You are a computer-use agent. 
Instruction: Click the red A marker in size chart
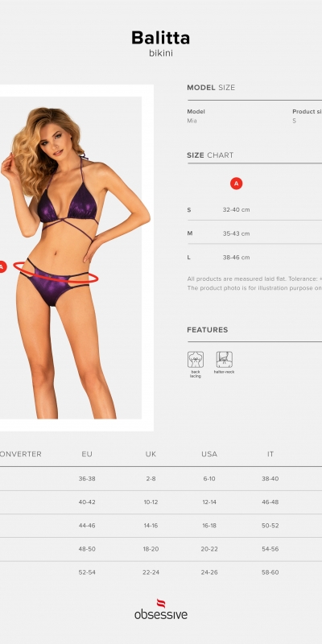[236, 184]
